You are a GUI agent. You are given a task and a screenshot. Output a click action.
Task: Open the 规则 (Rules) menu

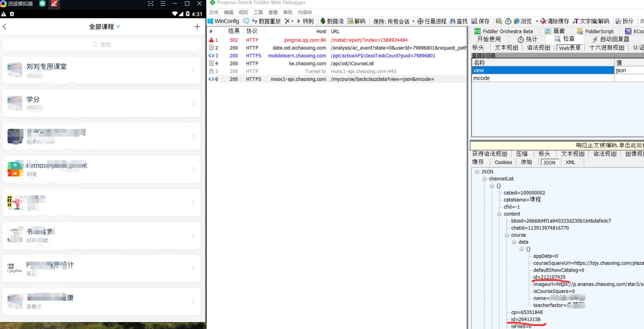point(243,12)
